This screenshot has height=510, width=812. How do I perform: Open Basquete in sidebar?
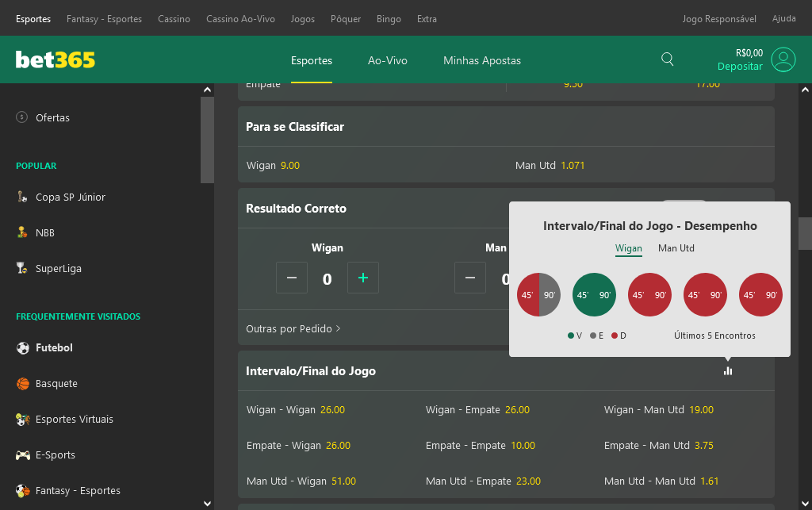click(56, 384)
